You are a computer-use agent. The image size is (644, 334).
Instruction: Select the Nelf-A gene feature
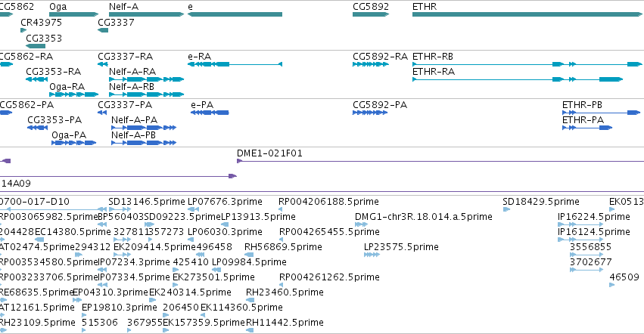tap(146, 14)
